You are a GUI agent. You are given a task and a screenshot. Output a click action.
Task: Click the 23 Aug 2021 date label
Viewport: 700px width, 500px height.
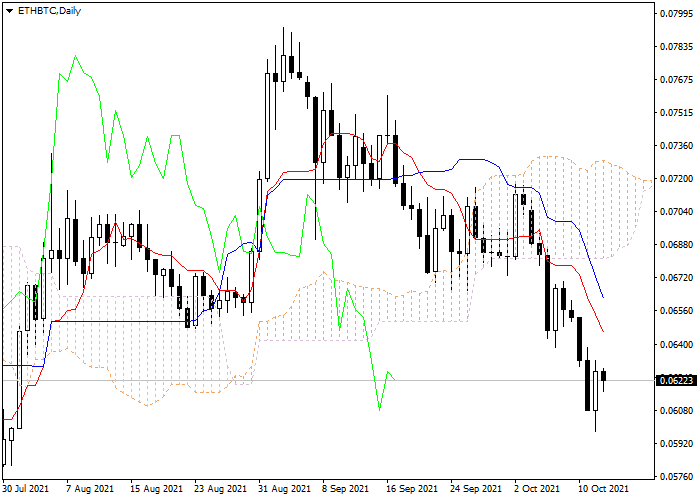click(221, 488)
